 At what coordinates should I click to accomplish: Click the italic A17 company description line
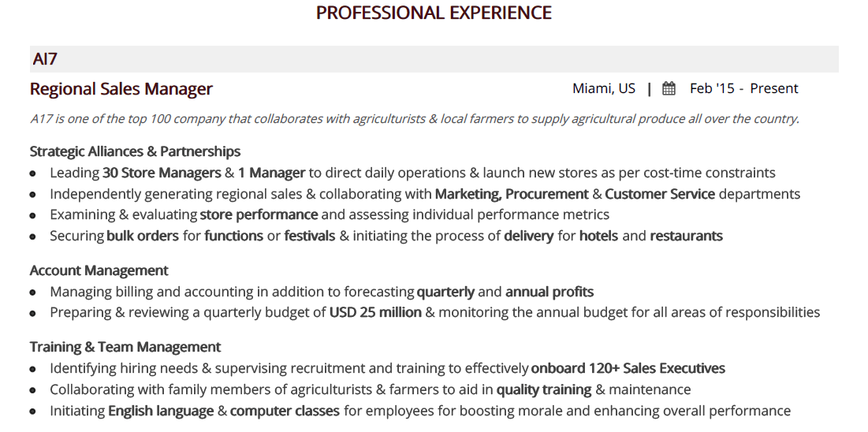click(x=414, y=119)
